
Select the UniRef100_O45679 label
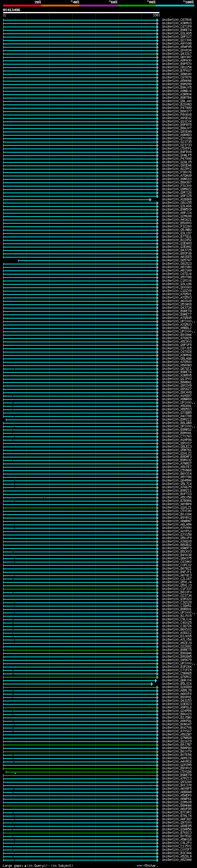point(177,660)
